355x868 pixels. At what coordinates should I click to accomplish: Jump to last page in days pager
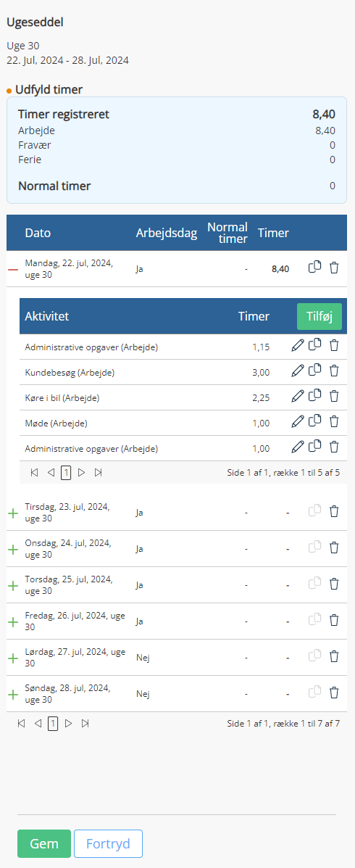click(85, 724)
